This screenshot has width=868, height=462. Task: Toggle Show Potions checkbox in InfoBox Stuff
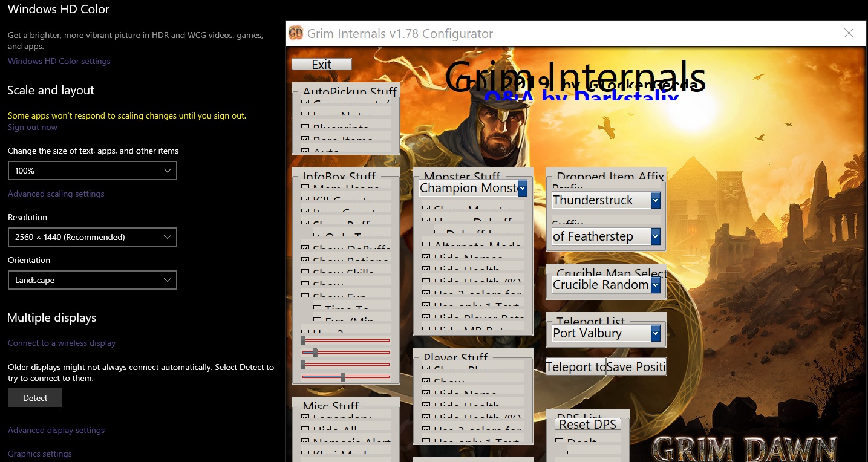(x=305, y=260)
